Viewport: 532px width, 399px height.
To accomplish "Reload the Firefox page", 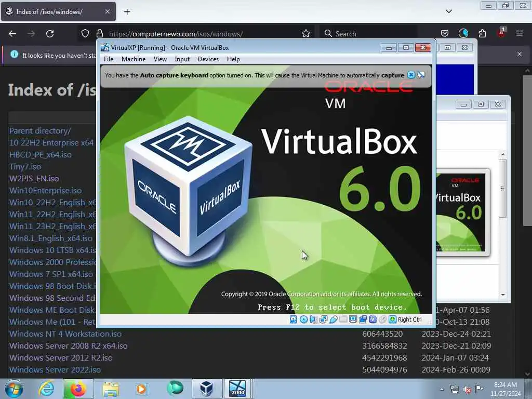I will click(x=50, y=34).
